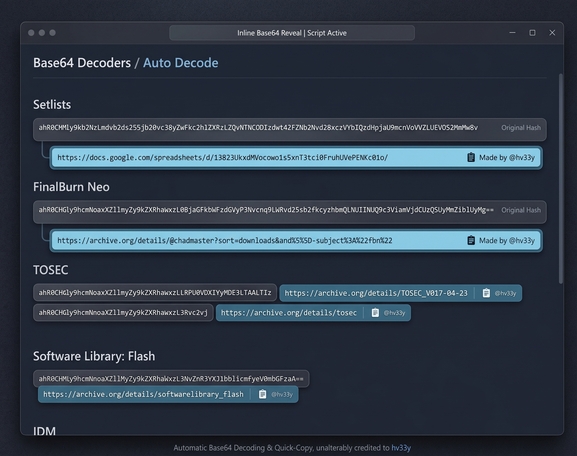Viewport: 577px width, 456px height.
Task: Open the TOSEC_V017-04-23 archive link
Action: pos(376,293)
